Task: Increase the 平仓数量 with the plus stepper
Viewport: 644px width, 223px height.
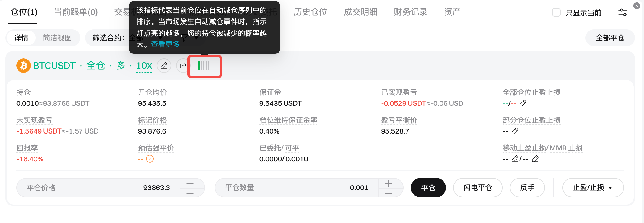Action: (x=388, y=183)
